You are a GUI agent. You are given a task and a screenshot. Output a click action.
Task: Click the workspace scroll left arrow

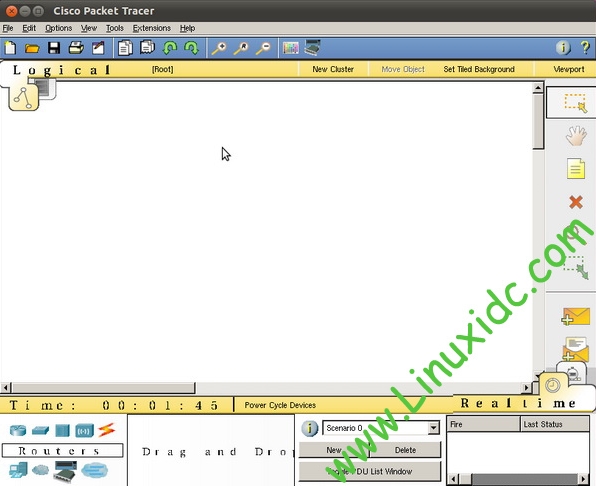click(6, 388)
